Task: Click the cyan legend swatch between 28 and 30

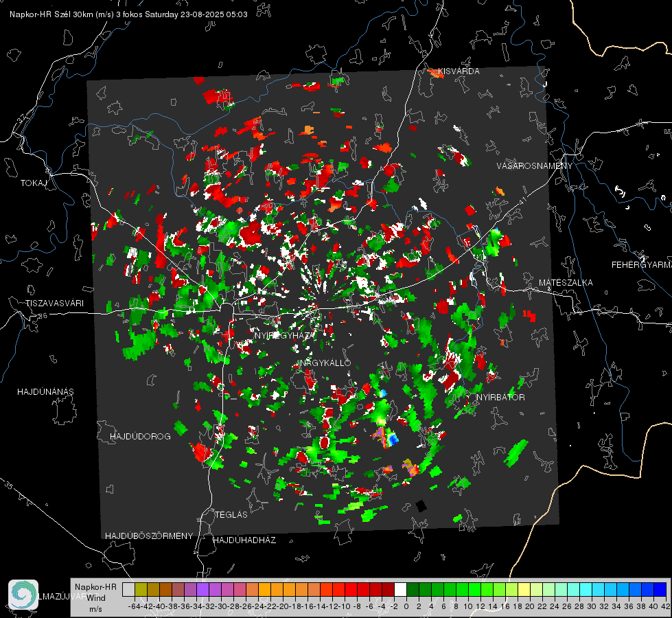Action: point(586,589)
